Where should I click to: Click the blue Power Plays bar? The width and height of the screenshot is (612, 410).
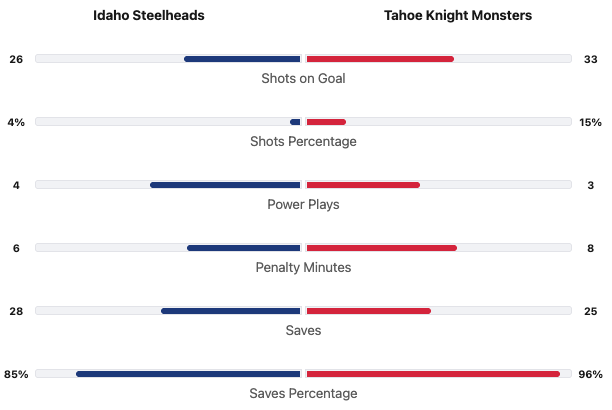point(225,185)
